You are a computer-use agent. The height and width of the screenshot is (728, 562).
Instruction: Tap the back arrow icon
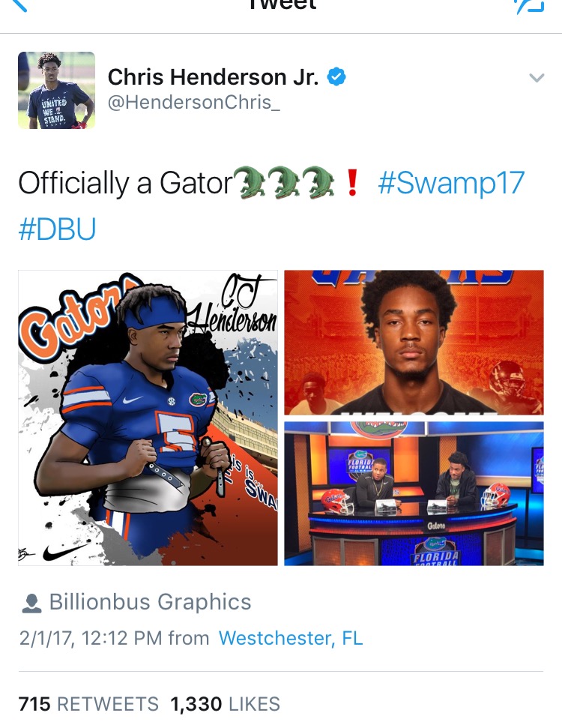click(x=19, y=4)
